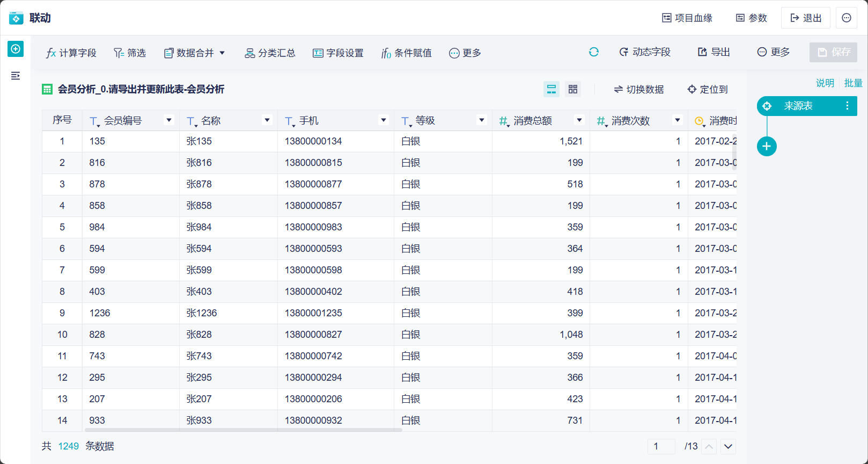Switch to grid card view layout
The width and height of the screenshot is (868, 464).
[x=573, y=89]
